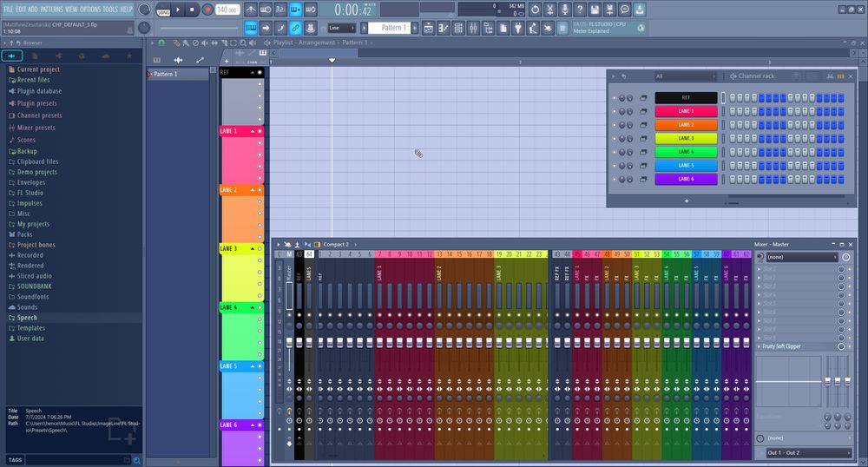Toggle first step of LANE 4 channel
Screen dimensions: 868x467
(733, 152)
